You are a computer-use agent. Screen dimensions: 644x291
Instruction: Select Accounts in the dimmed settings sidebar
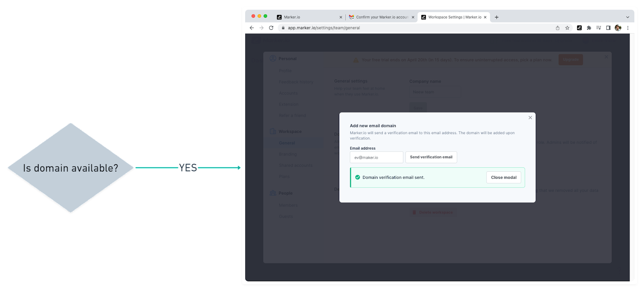click(288, 93)
